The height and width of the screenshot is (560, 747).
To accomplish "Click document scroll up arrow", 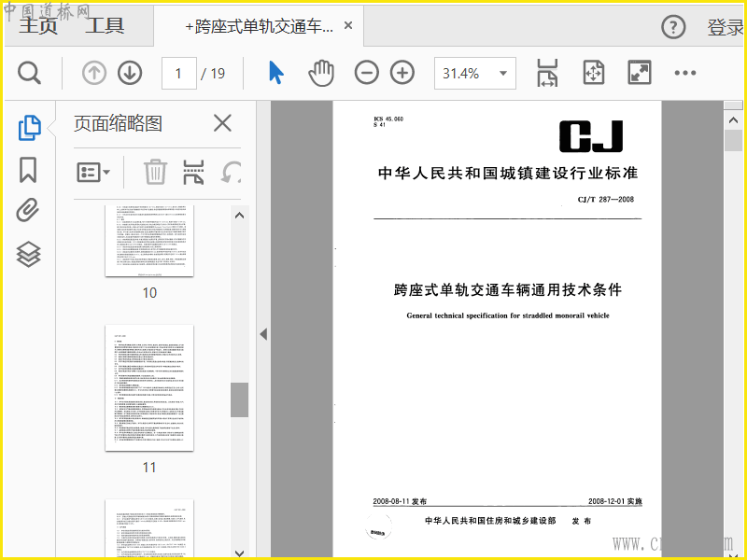I will tap(733, 120).
